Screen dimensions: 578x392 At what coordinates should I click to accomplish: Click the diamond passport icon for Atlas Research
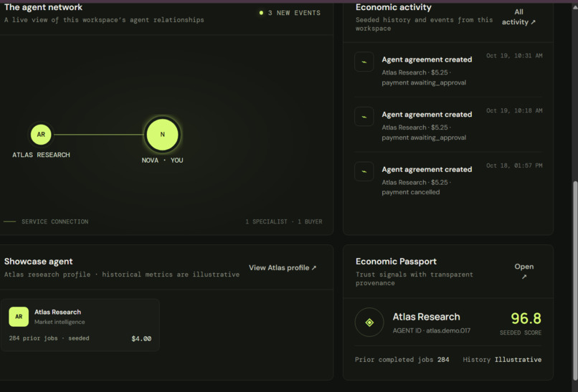tap(369, 322)
